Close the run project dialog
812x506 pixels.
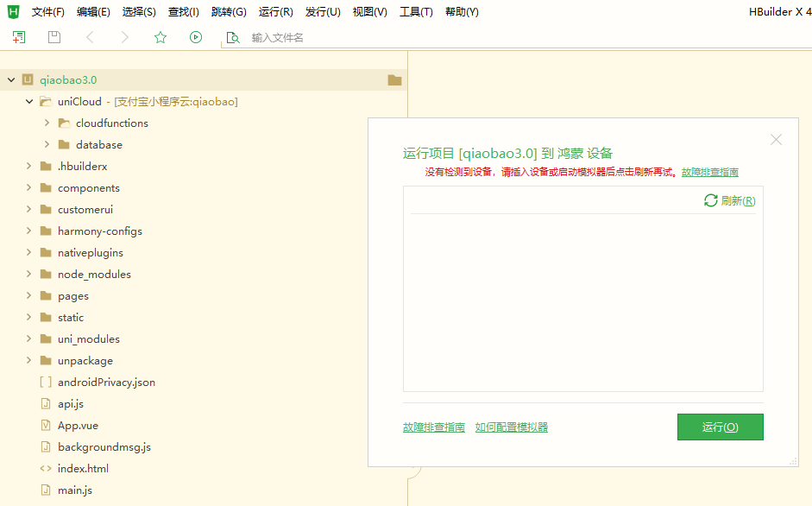(x=776, y=140)
